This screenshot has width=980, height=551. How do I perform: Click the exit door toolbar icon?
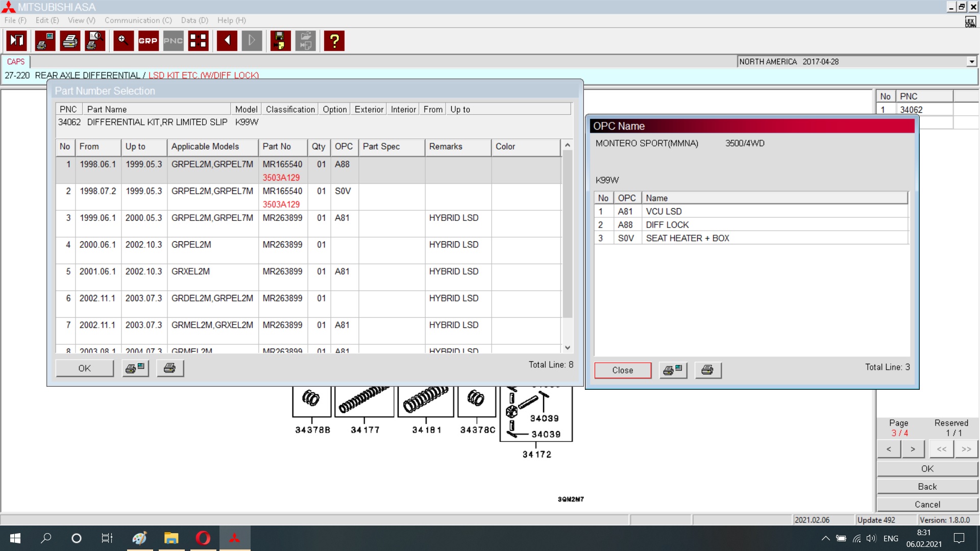(x=16, y=41)
